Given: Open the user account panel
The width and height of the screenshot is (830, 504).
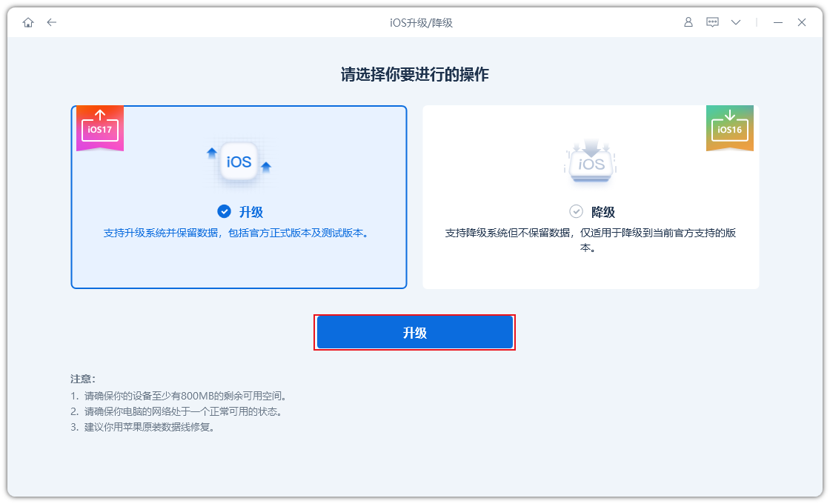Looking at the screenshot, I should pyautogui.click(x=688, y=22).
